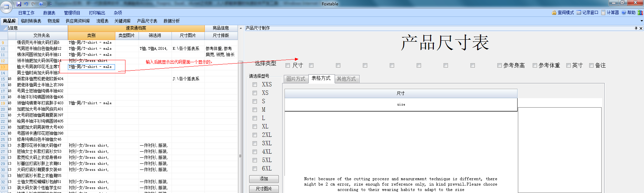The image size is (644, 193).
Task: Enable the 英寸 checkbox
Action: [x=569, y=66]
